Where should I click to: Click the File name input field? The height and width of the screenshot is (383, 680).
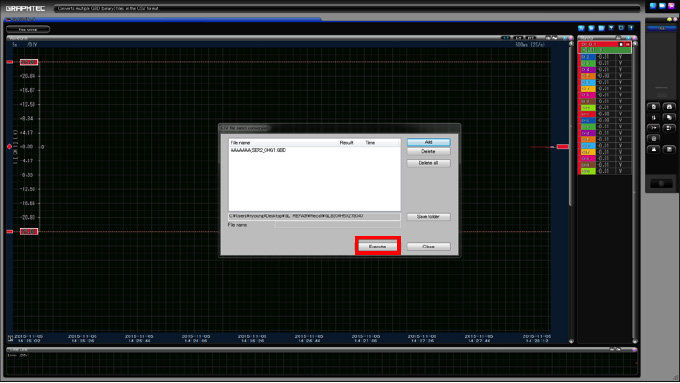click(x=337, y=225)
